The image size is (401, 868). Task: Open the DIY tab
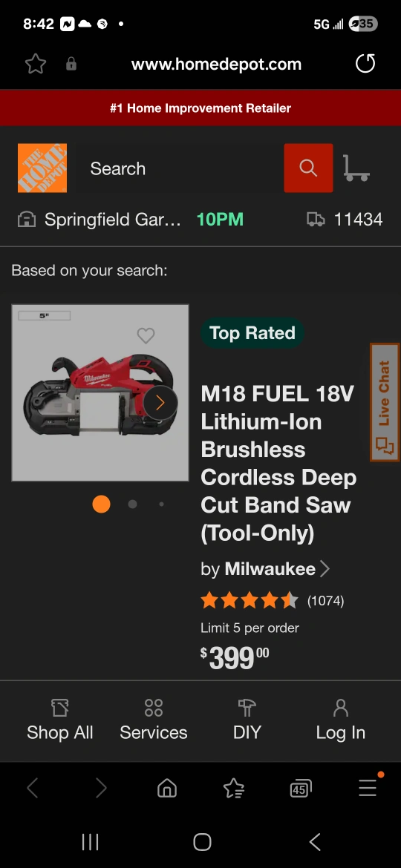[247, 720]
